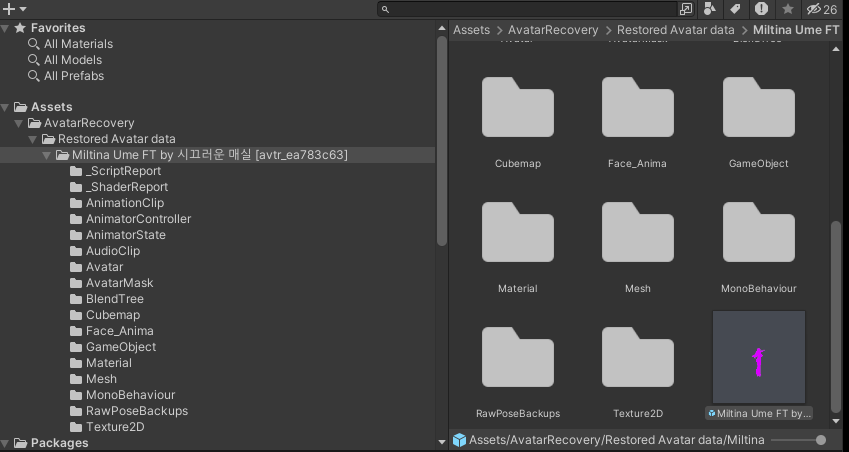849x452 pixels.
Task: Click folder tree scroll down arrow
Action: 442,442
